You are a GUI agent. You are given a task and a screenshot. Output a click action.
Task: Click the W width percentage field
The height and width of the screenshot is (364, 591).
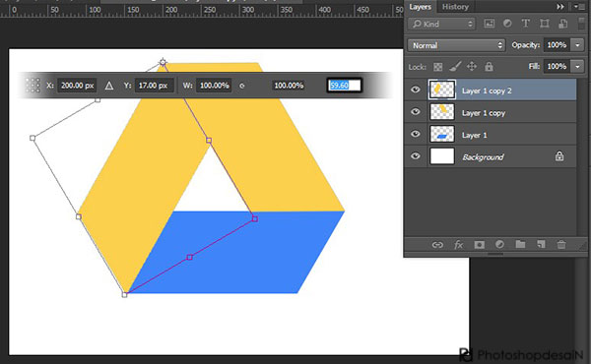pos(214,86)
